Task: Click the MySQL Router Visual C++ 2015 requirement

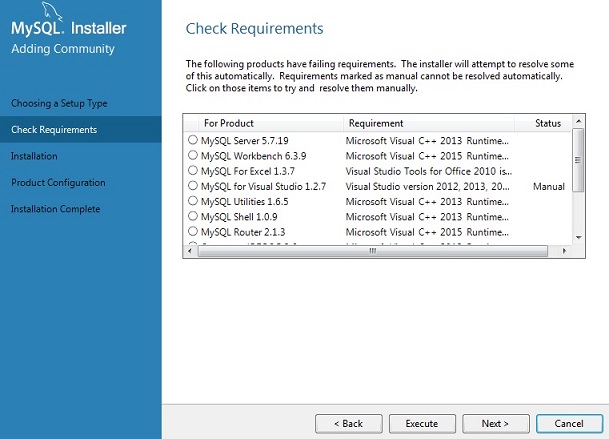Action: tap(427, 232)
